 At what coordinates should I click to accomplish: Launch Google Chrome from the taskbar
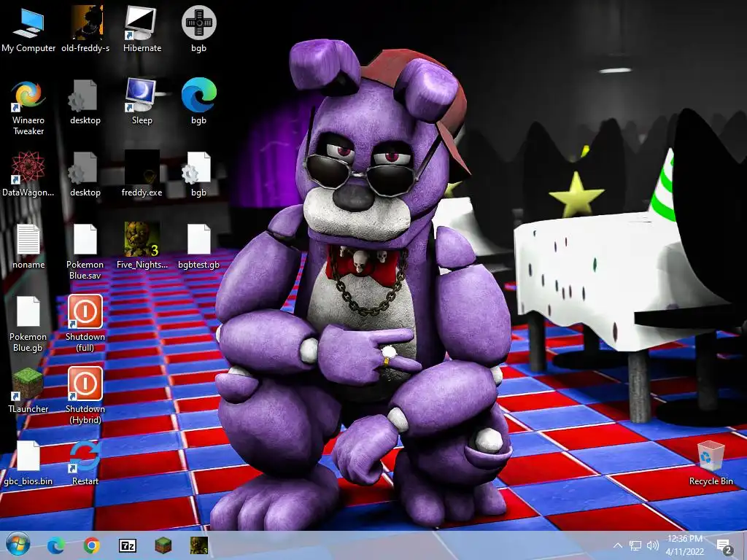(x=91, y=545)
